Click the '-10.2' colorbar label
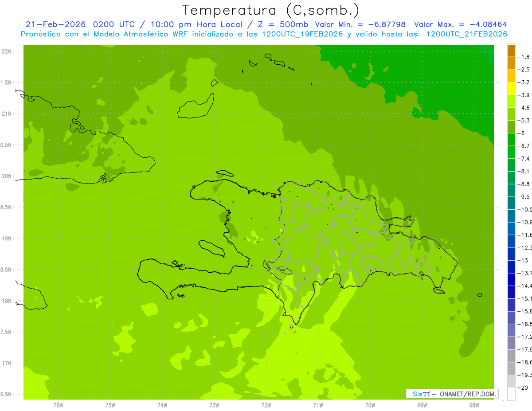532x411 pixels. (524, 210)
